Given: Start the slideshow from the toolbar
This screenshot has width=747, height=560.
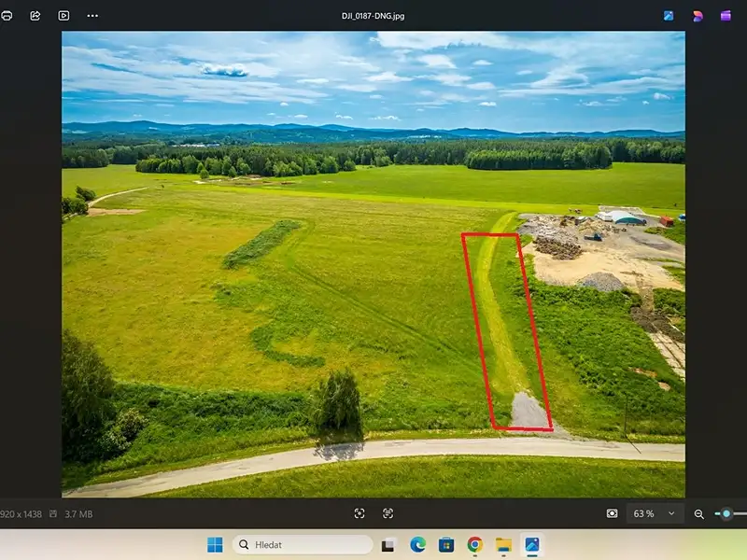Looking at the screenshot, I should coord(63,16).
